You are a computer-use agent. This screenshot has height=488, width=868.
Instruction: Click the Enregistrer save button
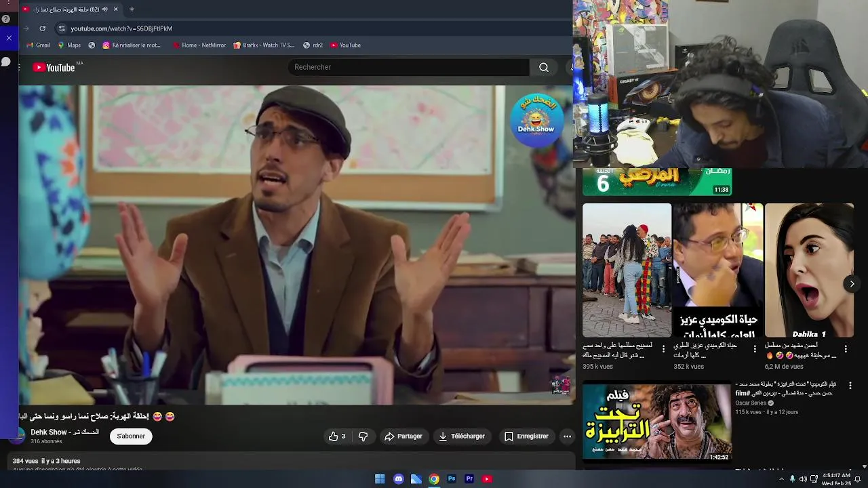point(526,436)
